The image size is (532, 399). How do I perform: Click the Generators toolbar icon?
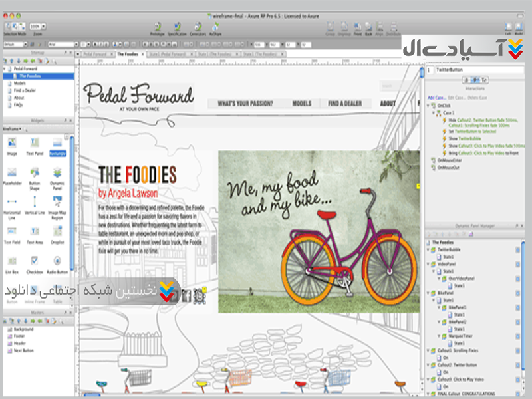(198, 28)
